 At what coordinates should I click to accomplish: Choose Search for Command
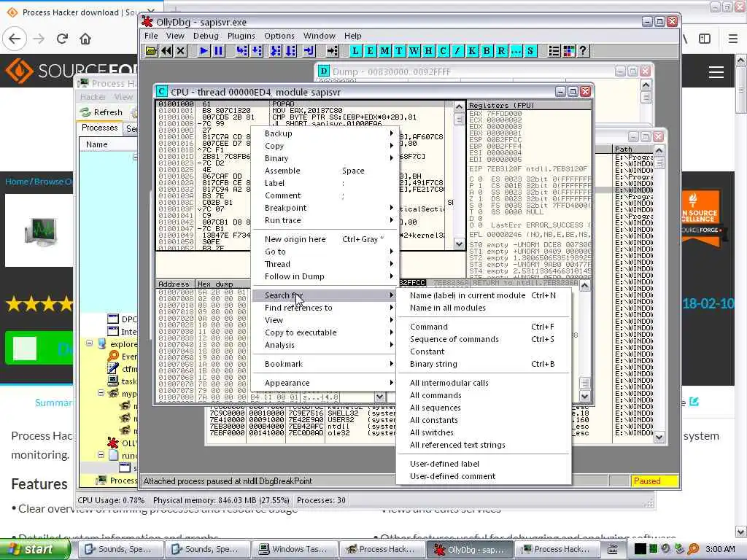click(x=484, y=327)
